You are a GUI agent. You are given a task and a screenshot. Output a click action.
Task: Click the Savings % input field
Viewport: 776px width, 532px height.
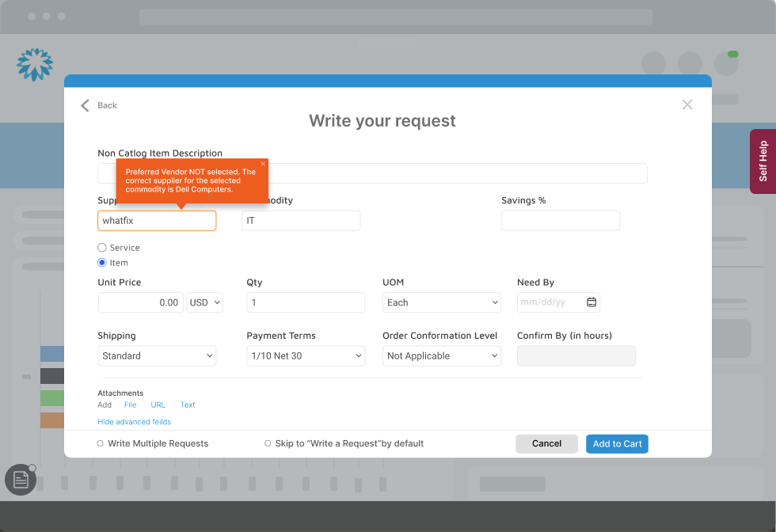tap(561, 221)
